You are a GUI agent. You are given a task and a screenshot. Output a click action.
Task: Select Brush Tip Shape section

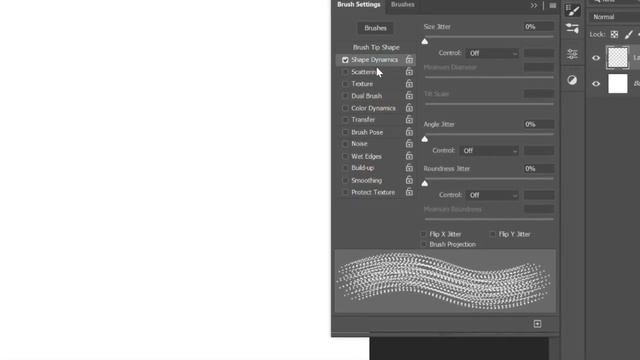[x=376, y=47]
